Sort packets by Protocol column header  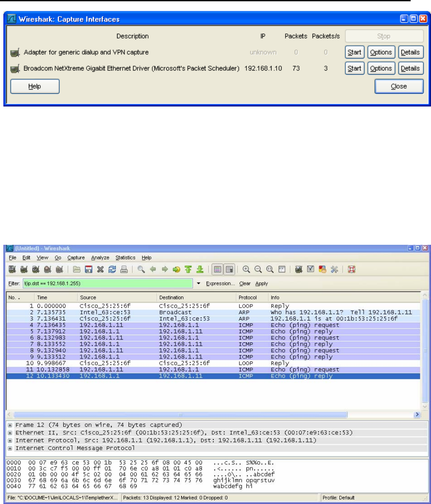pos(252,297)
